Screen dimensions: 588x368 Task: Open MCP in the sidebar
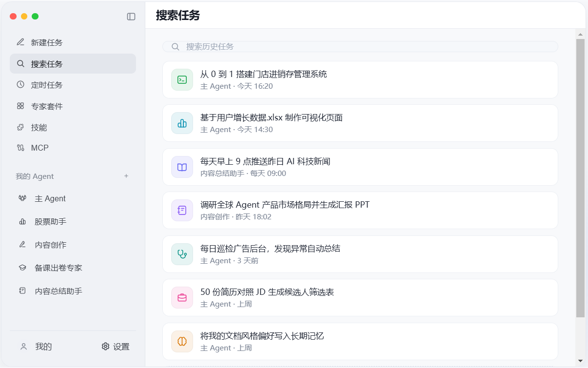73,148
